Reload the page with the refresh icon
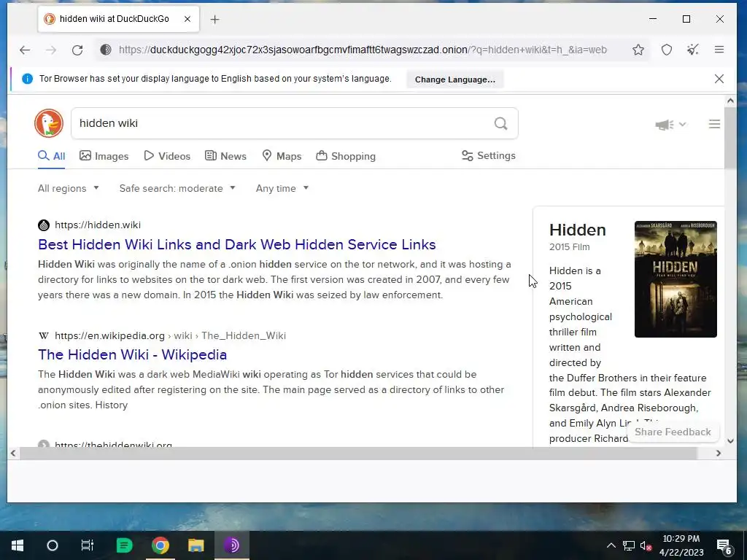 77,50
